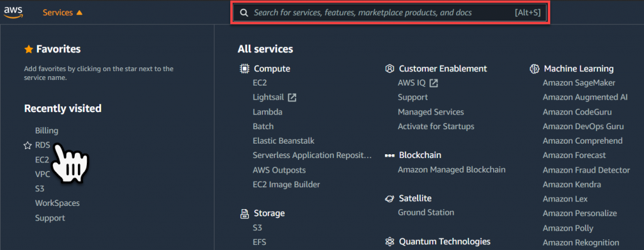Open EC2 from Recently visited
Viewport: 644px width, 250px height.
[x=42, y=160]
